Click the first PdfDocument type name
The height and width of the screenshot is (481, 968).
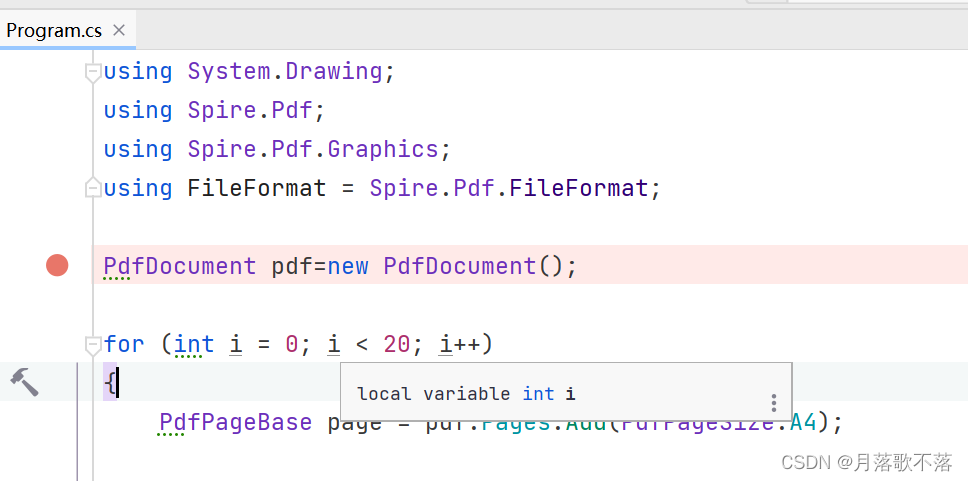coord(180,266)
